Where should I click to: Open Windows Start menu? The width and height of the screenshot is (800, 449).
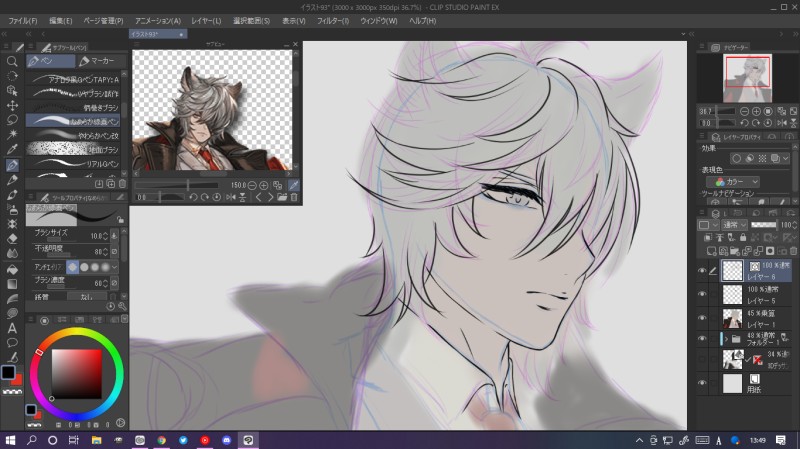click(x=10, y=440)
